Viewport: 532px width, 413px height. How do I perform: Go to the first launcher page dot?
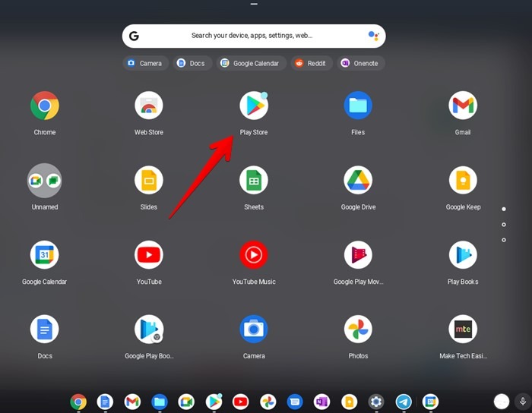pyautogui.click(x=504, y=209)
